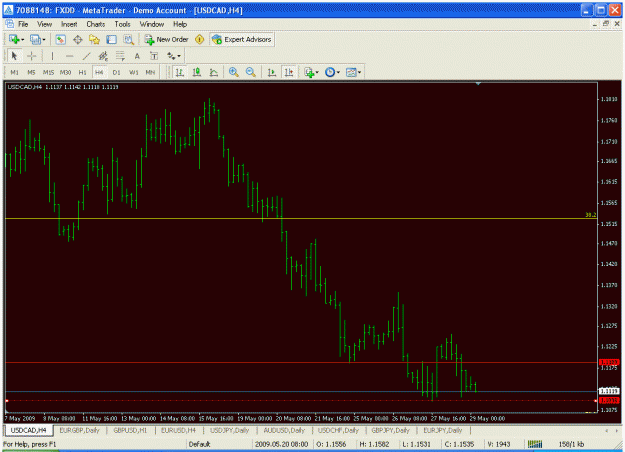This screenshot has width=625, height=452.
Task: Open the Help menu
Action: pos(180,24)
